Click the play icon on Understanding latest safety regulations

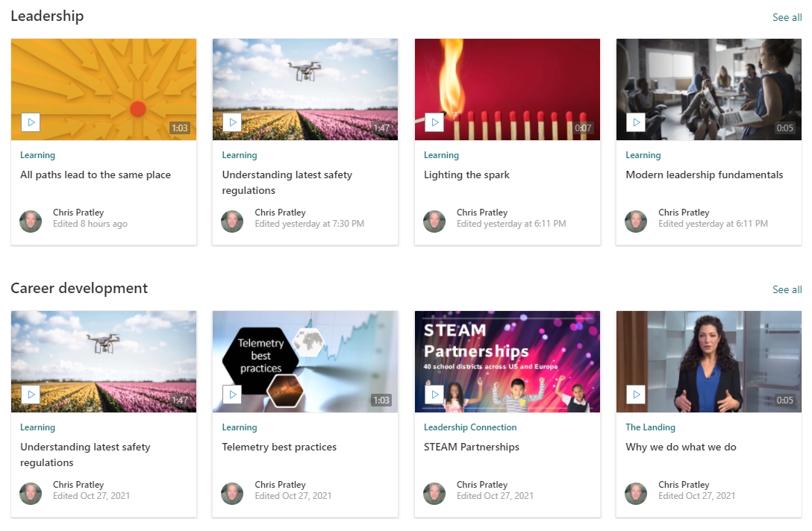click(x=232, y=122)
